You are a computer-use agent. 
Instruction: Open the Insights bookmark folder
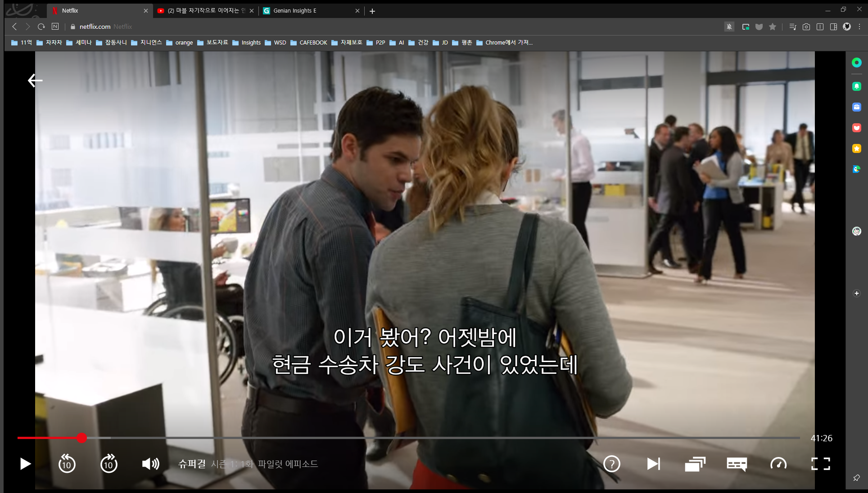(247, 43)
